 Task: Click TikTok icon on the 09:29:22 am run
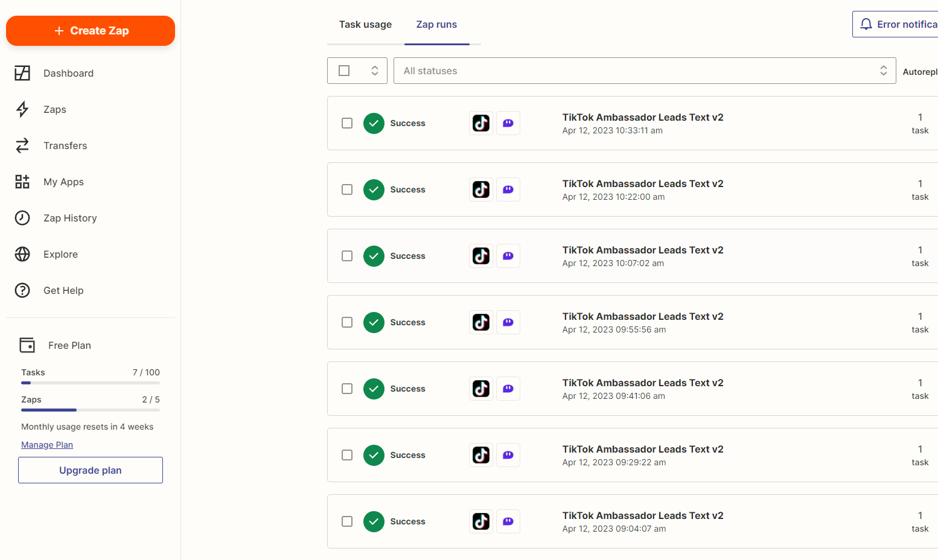481,455
